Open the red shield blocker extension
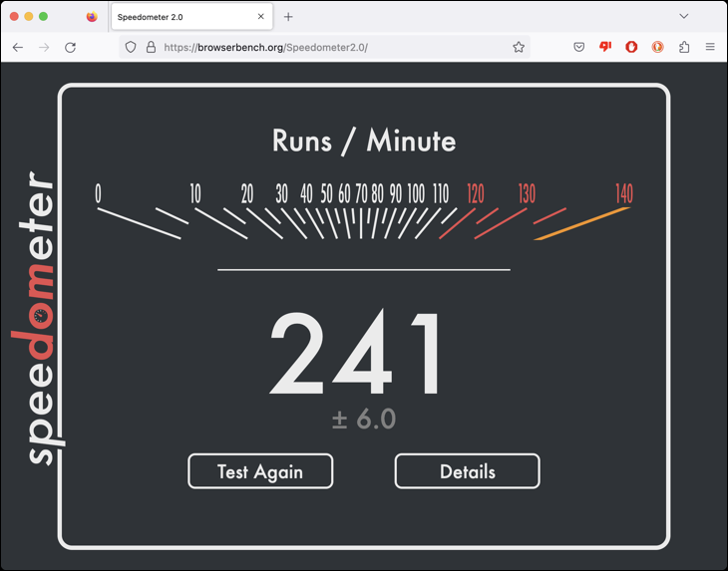The width and height of the screenshot is (728, 571). coord(631,47)
